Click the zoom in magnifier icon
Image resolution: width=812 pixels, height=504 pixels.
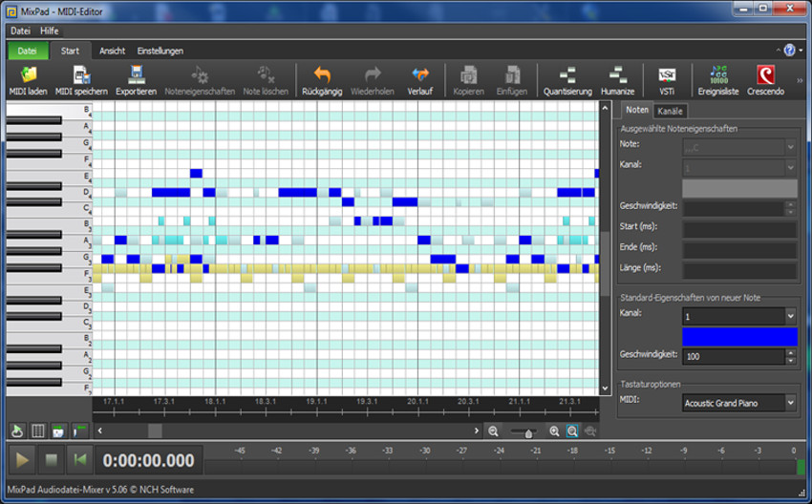click(x=554, y=431)
